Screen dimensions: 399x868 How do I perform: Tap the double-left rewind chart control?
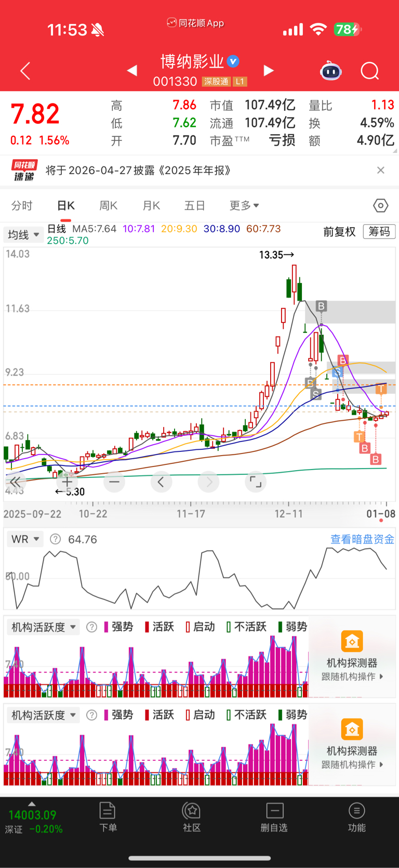[x=15, y=482]
